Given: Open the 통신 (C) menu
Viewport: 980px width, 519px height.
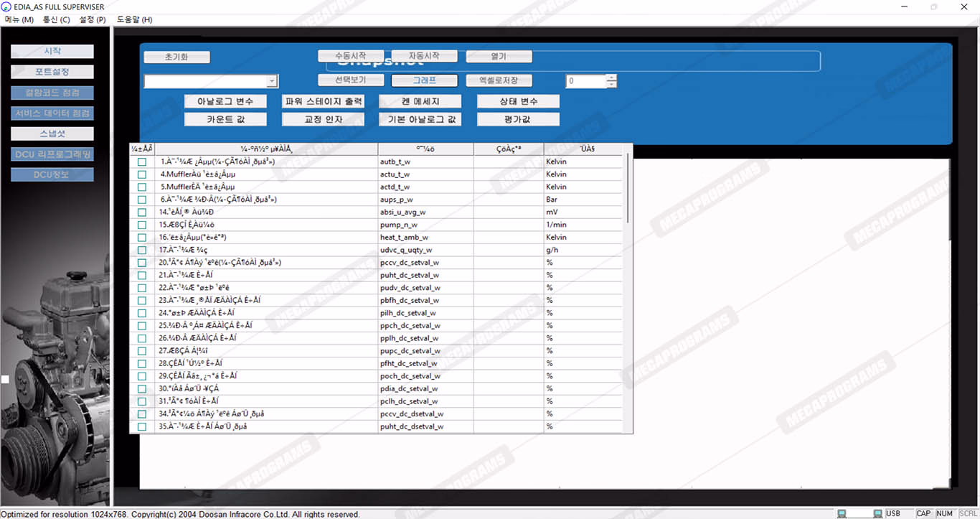Looking at the screenshot, I should tap(57, 19).
